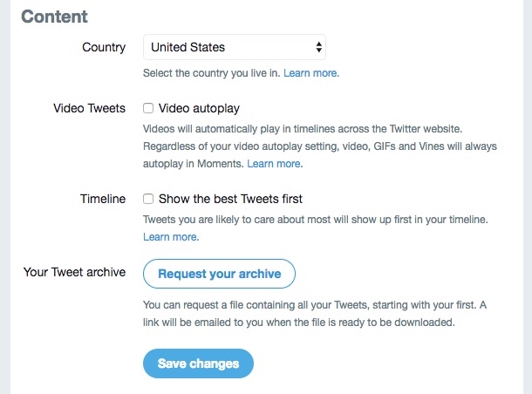
Task: Click the Content section heading
Action: pos(54,16)
